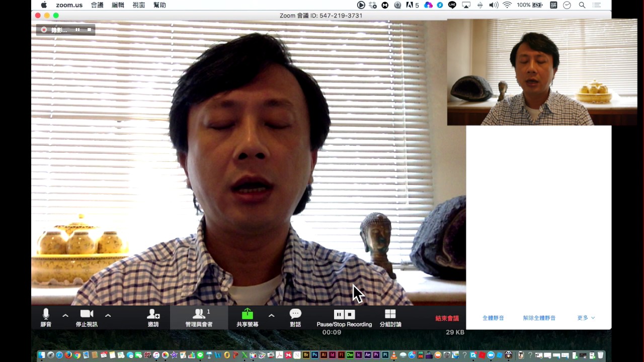
Task: Open the 更多 dropdown in participants panel
Action: click(x=586, y=318)
